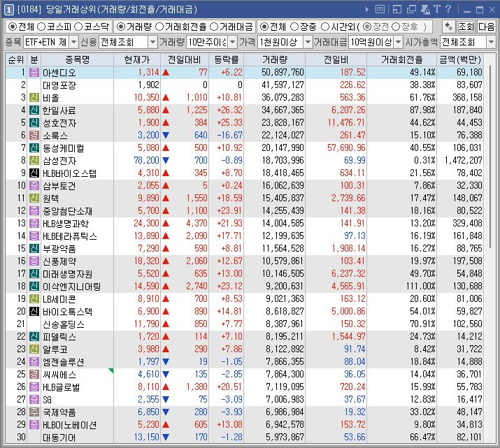Open the 종목 ETF+ETN dropdown
Screen dimensions: 500x448
click(73, 42)
